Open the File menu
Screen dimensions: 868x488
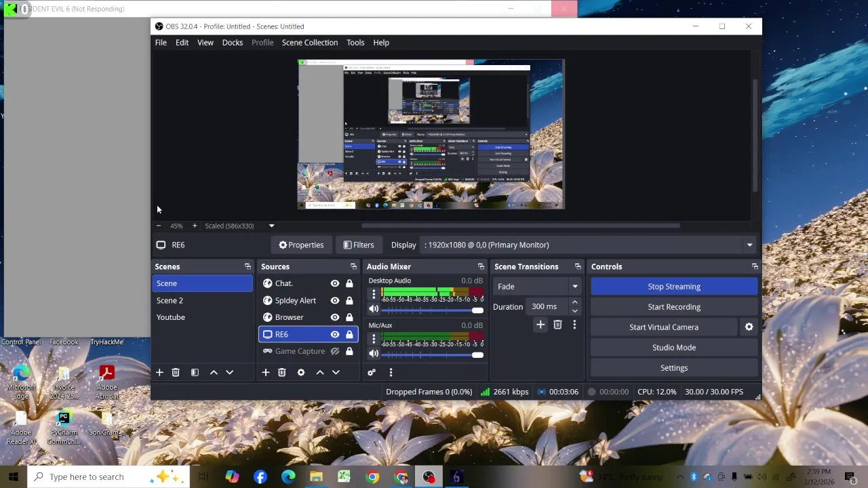coord(161,43)
